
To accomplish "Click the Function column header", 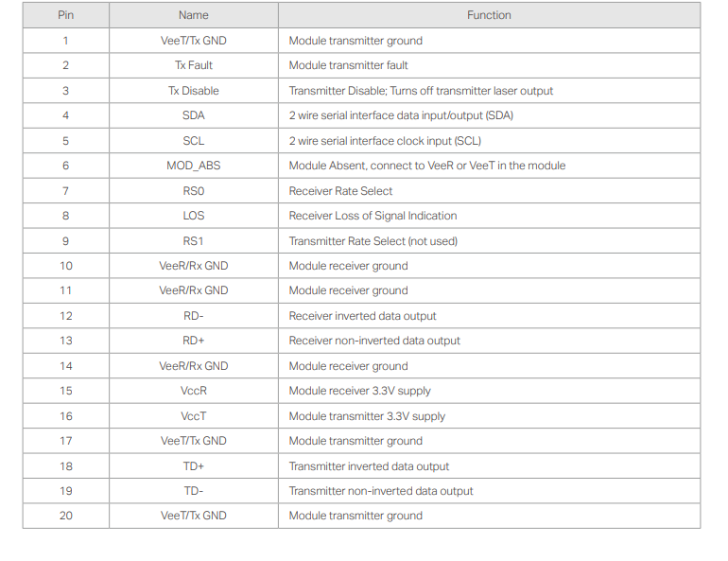I will pos(489,15).
